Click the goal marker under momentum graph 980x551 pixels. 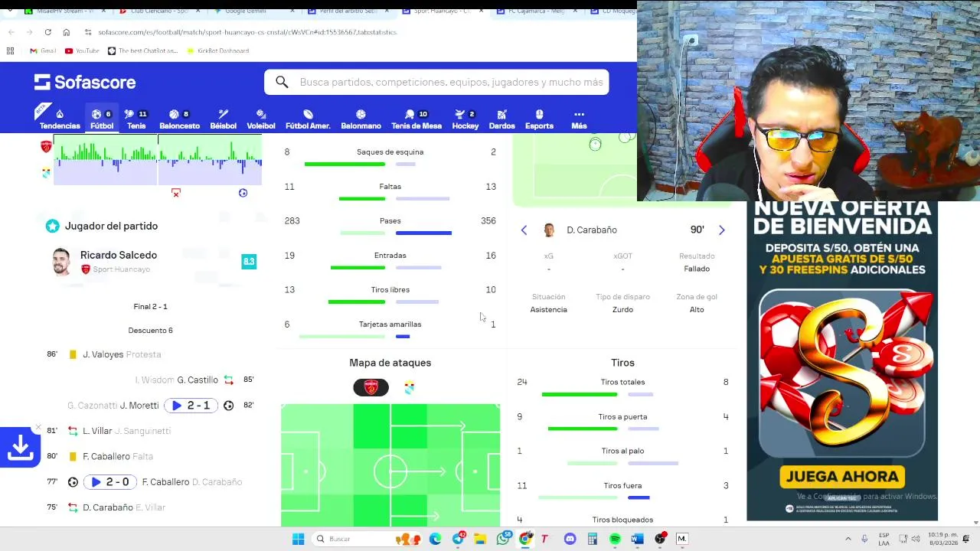(x=243, y=193)
